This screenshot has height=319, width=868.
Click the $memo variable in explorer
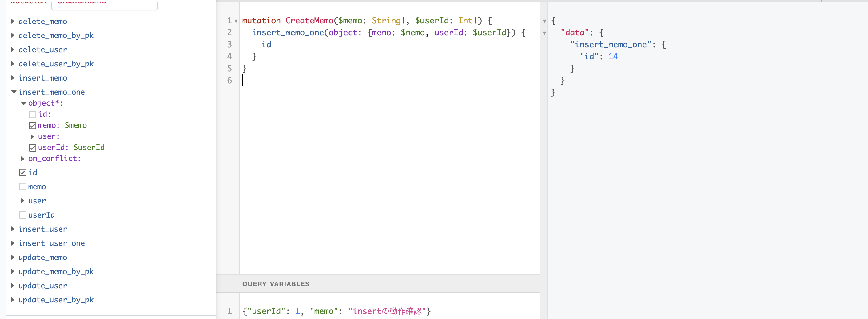76,125
